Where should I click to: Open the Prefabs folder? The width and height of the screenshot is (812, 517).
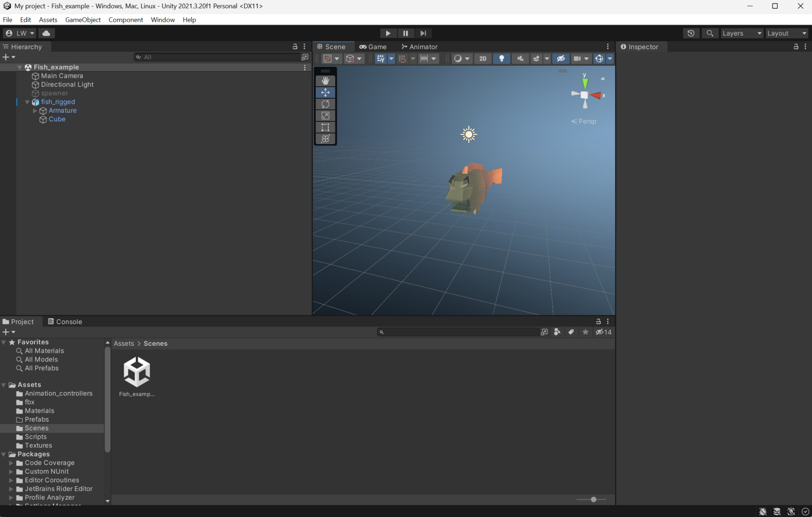click(37, 419)
